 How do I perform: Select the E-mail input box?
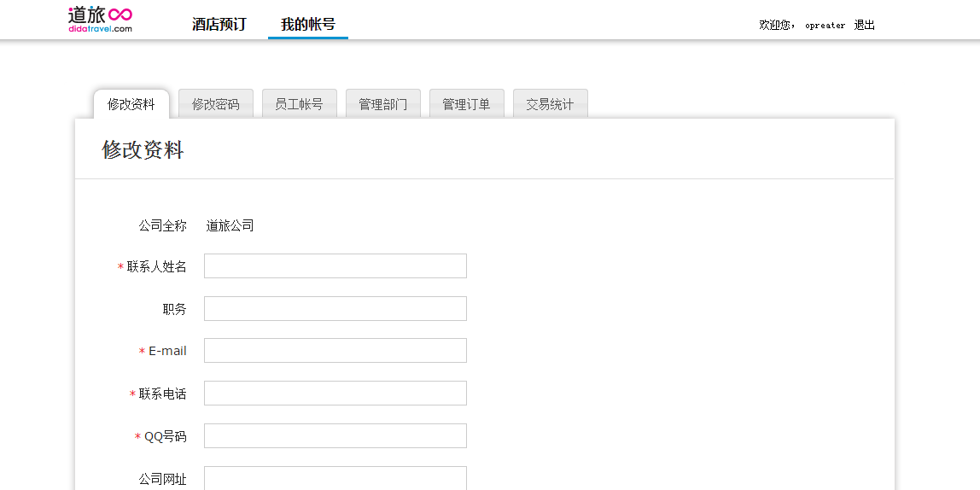coord(335,351)
